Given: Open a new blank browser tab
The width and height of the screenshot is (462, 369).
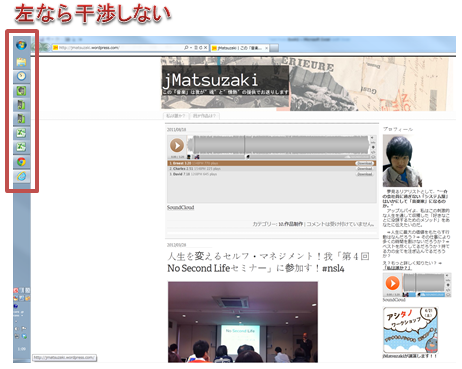Looking at the screenshot, I should pos(274,48).
